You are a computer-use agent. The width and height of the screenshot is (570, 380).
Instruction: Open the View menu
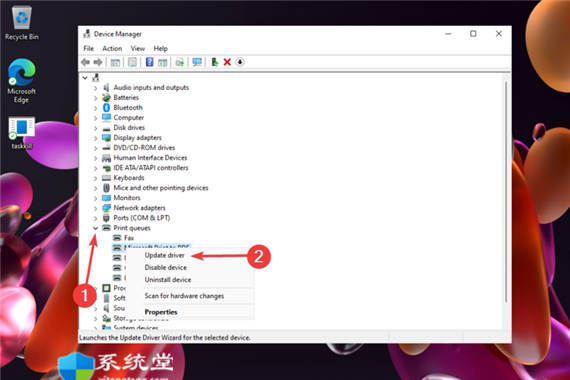click(138, 48)
